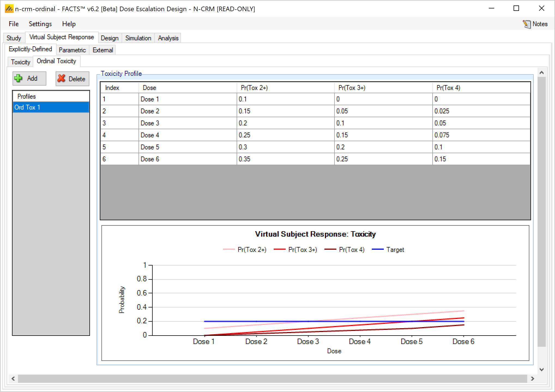
Task: Switch to the Toxicity sub-tab
Action: pos(20,62)
